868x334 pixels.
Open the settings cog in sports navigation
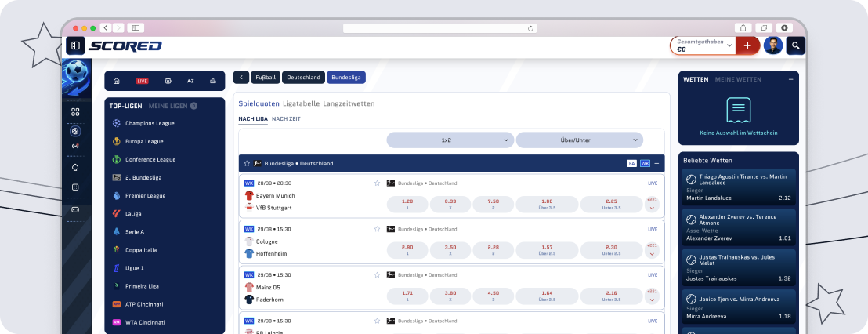[168, 81]
